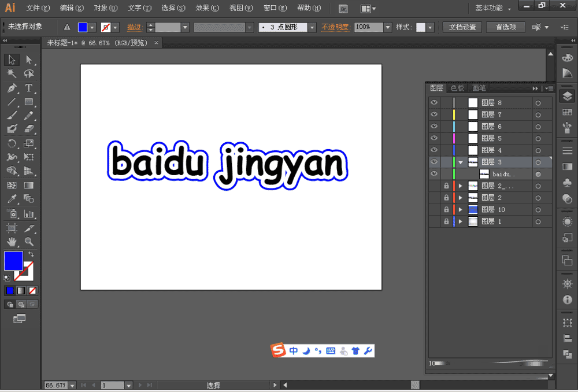Viewport: 578px width, 392px height.
Task: Select the Lasso tool
Action: 29,73
